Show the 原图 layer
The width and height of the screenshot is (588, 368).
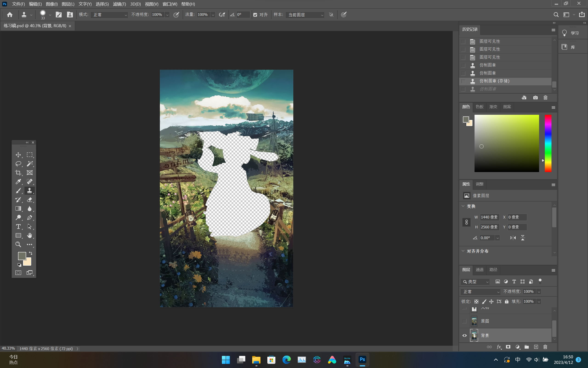(464, 321)
